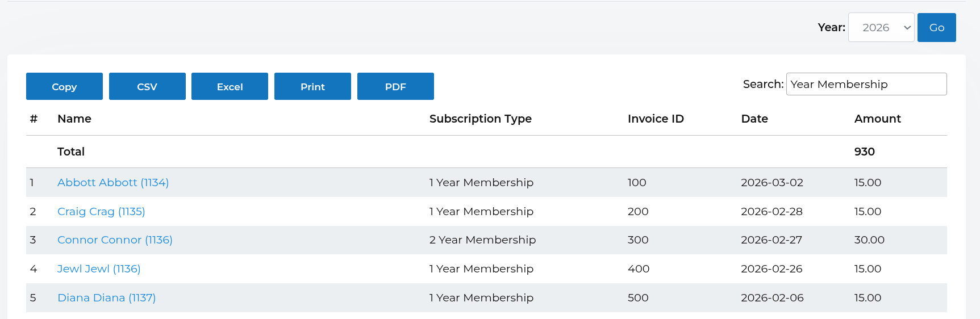
Task: Select the date 2026-02-26
Action: [x=772, y=268]
